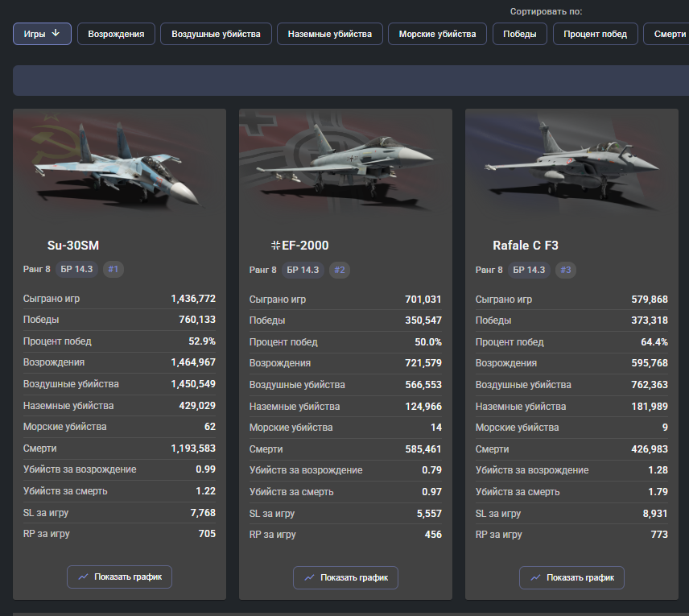The height and width of the screenshot is (616, 689).
Task: Click Ранг 8 on Rafale C F3 card
Action: pyautogui.click(x=489, y=270)
